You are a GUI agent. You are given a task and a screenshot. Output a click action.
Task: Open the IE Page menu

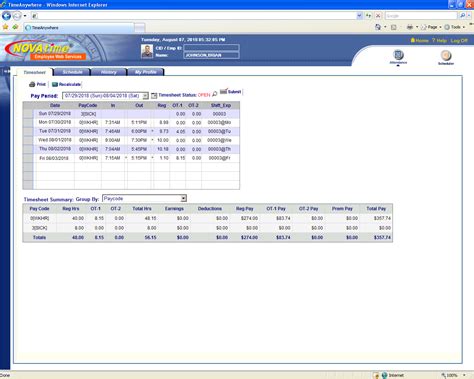pyautogui.click(x=431, y=27)
